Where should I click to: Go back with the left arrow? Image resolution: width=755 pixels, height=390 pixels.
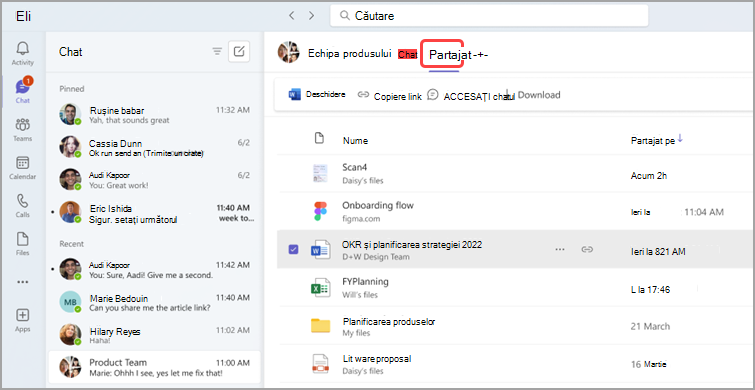291,16
